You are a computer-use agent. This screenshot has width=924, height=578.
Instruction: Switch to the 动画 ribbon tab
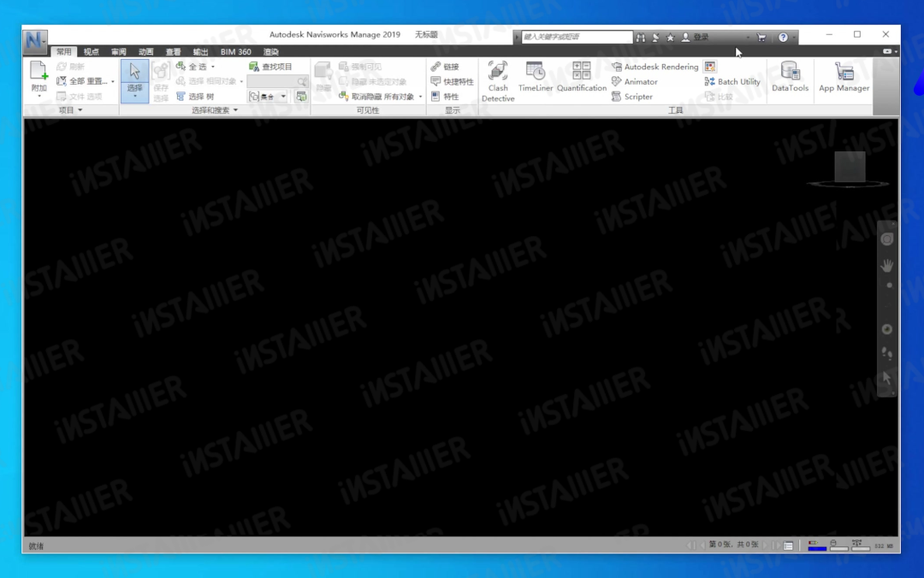point(145,52)
